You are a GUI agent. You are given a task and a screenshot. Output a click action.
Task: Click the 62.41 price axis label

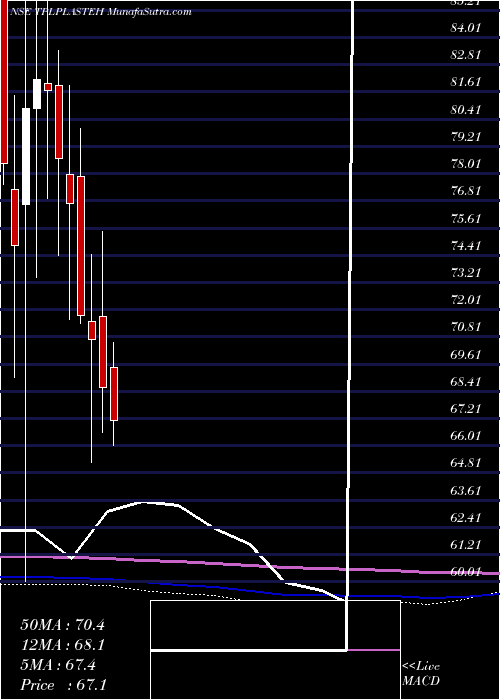[x=466, y=517]
